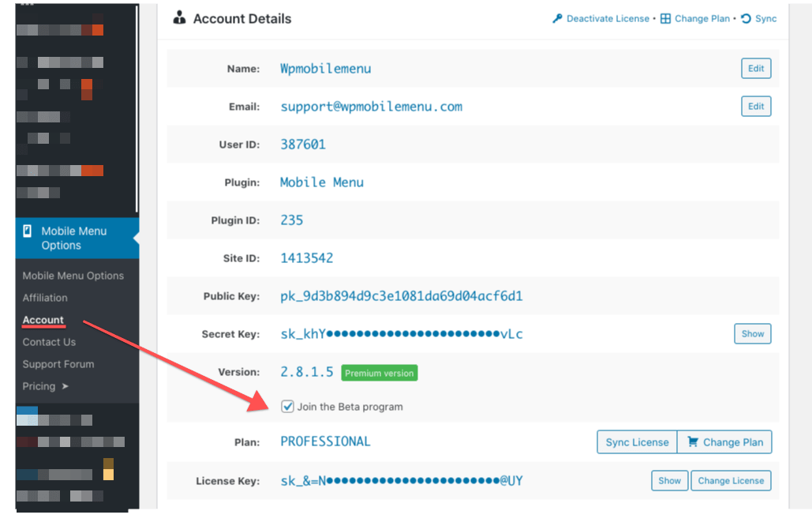Click the sidebar scrollbar

pyautogui.click(x=137, y=107)
